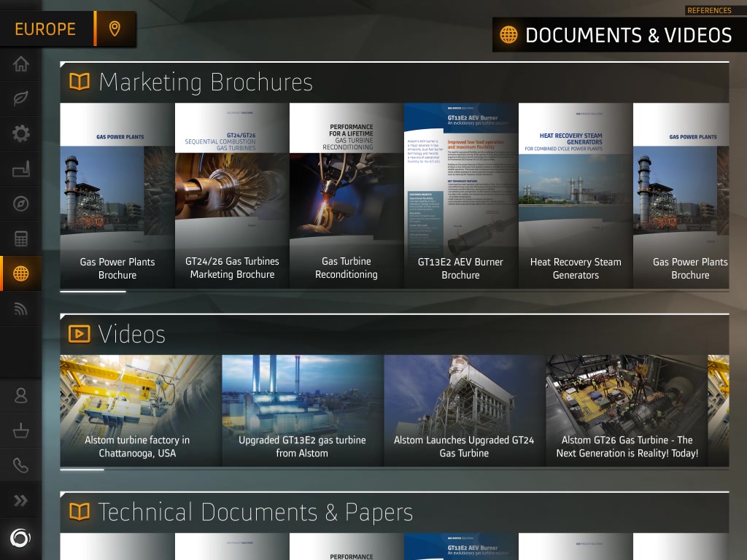Click the play icon beside Videos
Image resolution: width=747 pixels, height=560 pixels.
tap(80, 334)
